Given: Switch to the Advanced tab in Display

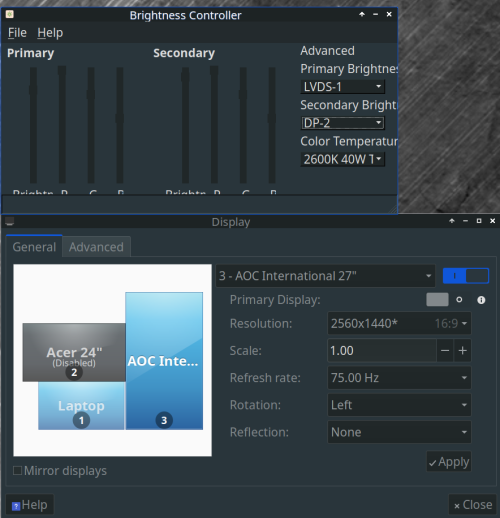Looking at the screenshot, I should point(96,247).
